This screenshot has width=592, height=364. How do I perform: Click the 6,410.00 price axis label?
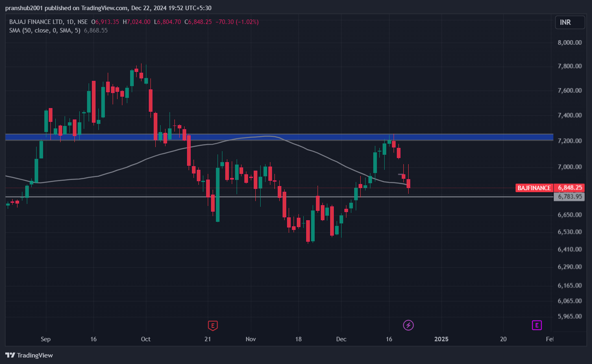pos(569,249)
